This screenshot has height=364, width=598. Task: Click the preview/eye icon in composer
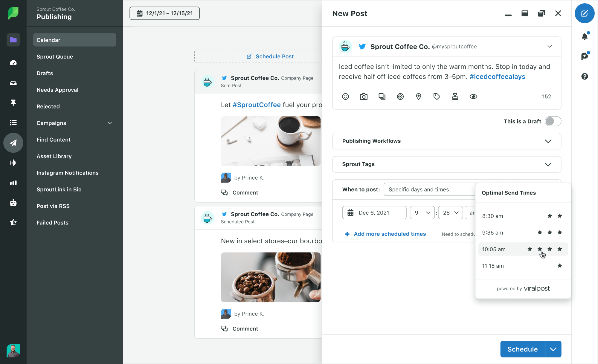pyautogui.click(x=474, y=96)
